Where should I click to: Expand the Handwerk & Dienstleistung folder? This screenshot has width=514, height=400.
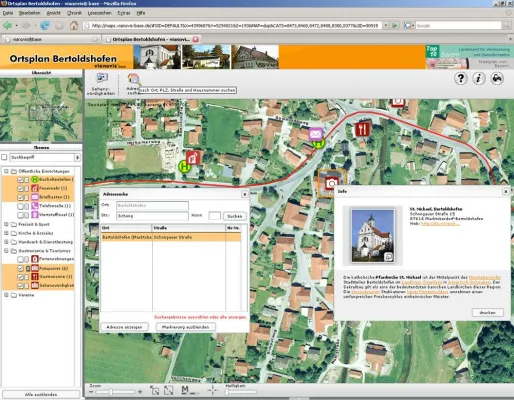[x=6, y=242]
